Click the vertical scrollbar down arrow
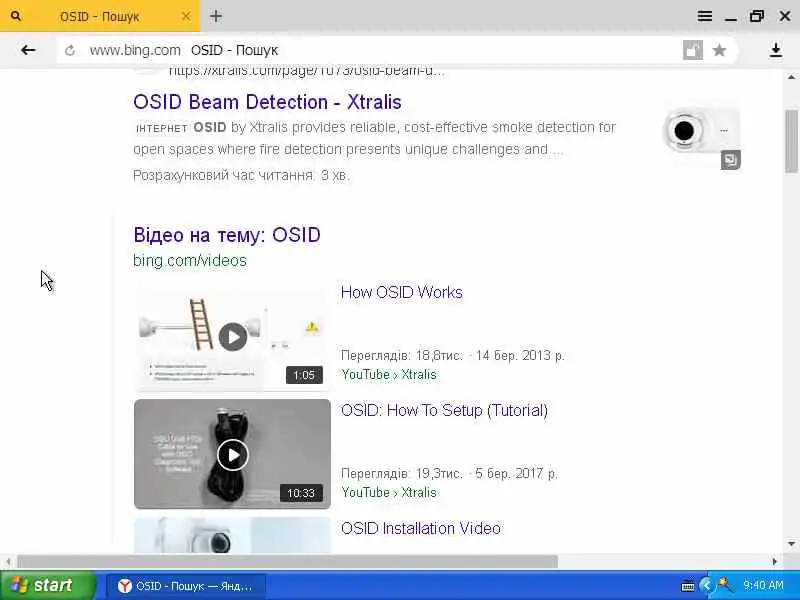This screenshot has height=600, width=800. 791,544
